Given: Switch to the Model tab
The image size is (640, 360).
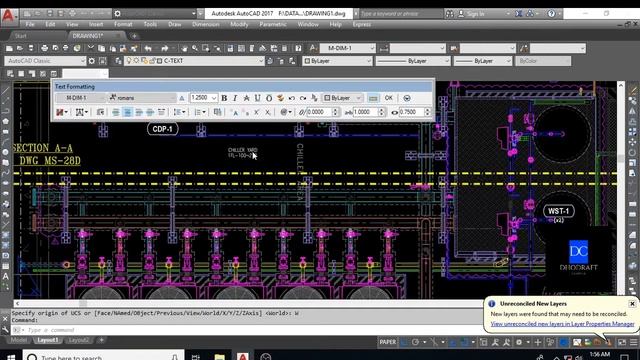Looking at the screenshot, I should tap(19, 340).
